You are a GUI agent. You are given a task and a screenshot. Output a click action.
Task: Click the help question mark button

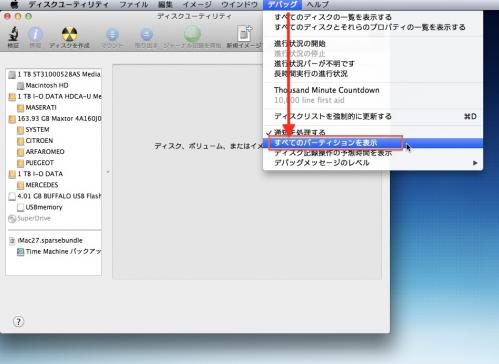pyautogui.click(x=18, y=322)
